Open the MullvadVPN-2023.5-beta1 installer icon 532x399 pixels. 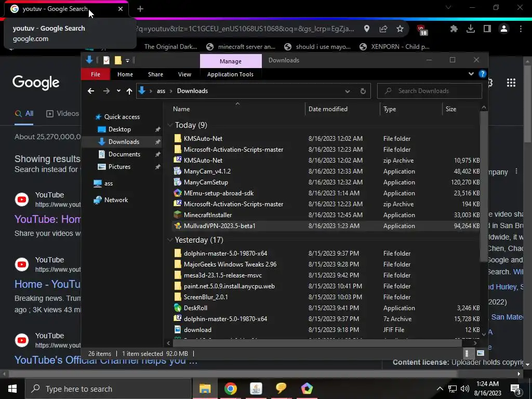pyautogui.click(x=178, y=226)
